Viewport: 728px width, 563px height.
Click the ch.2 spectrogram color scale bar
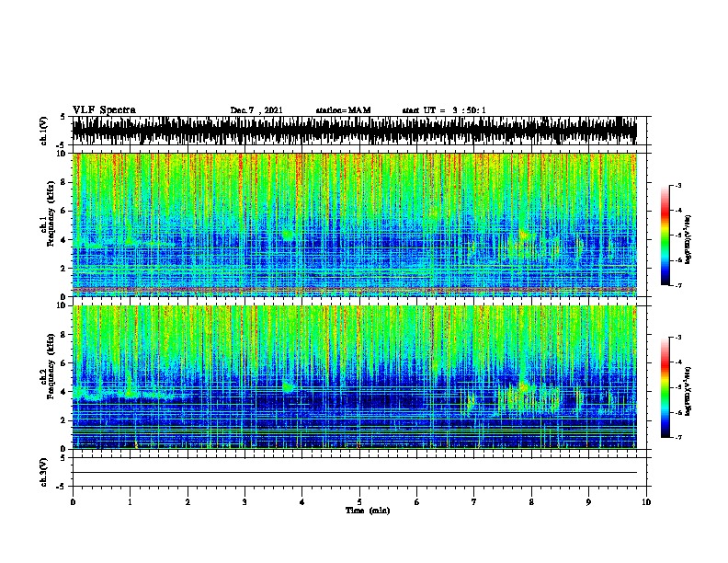[x=665, y=387]
